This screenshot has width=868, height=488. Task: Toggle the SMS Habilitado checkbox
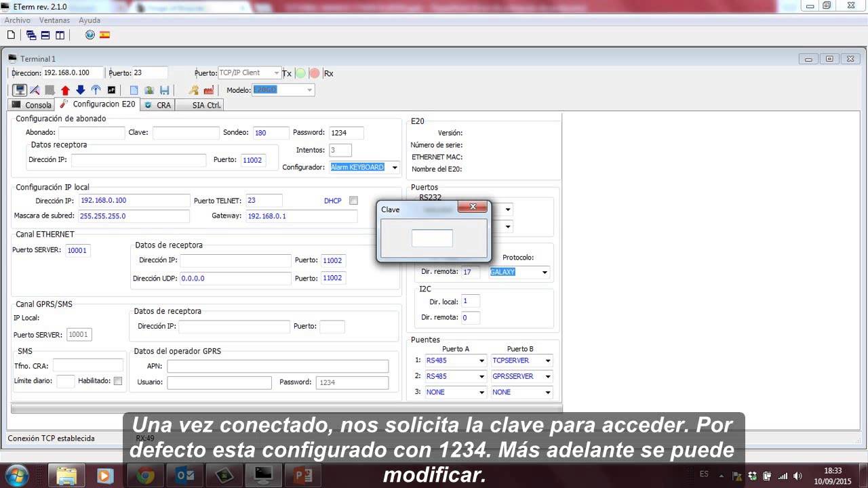(x=118, y=381)
